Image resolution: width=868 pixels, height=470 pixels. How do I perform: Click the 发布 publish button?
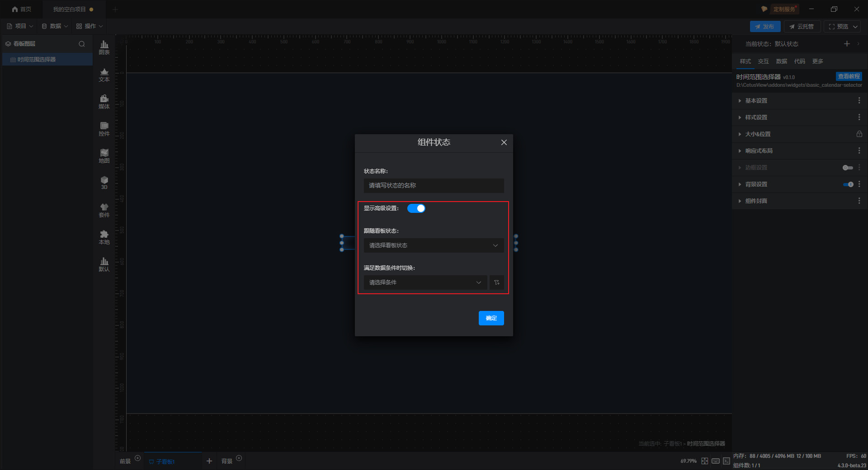(765, 27)
